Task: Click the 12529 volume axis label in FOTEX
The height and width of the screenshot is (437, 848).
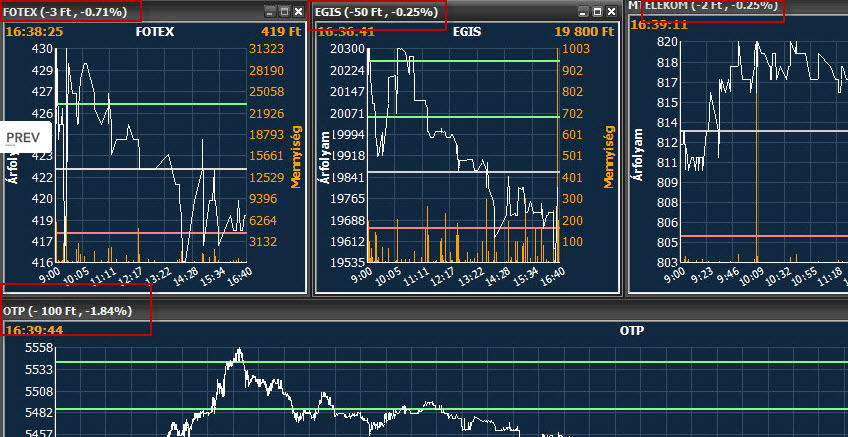Action: coord(267,177)
